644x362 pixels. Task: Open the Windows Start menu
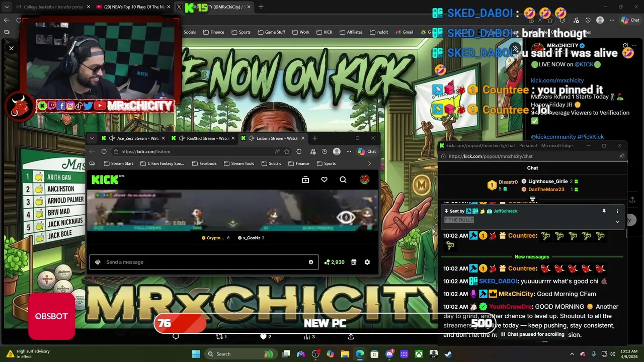coord(196,354)
